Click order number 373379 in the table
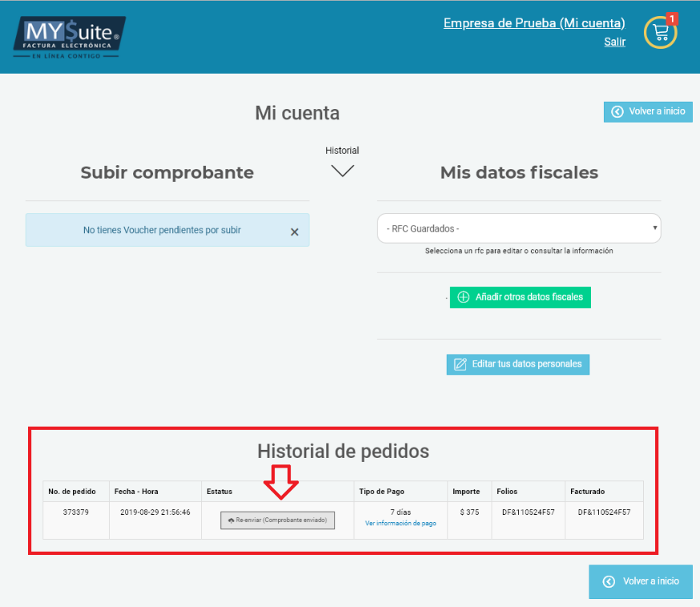This screenshot has height=607, width=700. click(75, 512)
